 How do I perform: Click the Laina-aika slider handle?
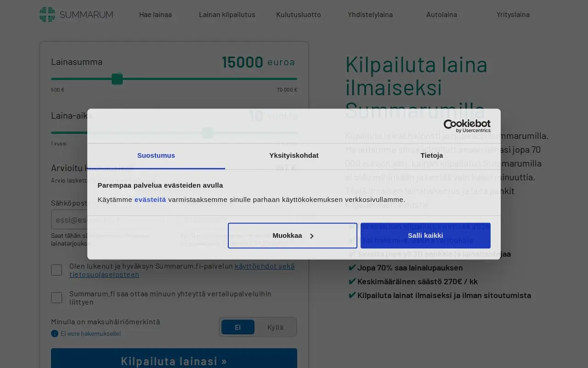coord(208,133)
